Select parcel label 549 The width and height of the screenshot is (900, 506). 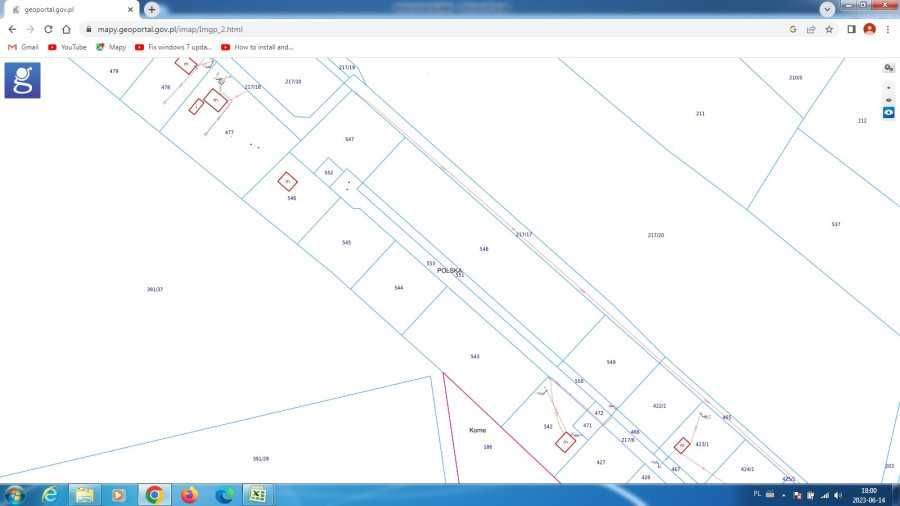(x=611, y=362)
